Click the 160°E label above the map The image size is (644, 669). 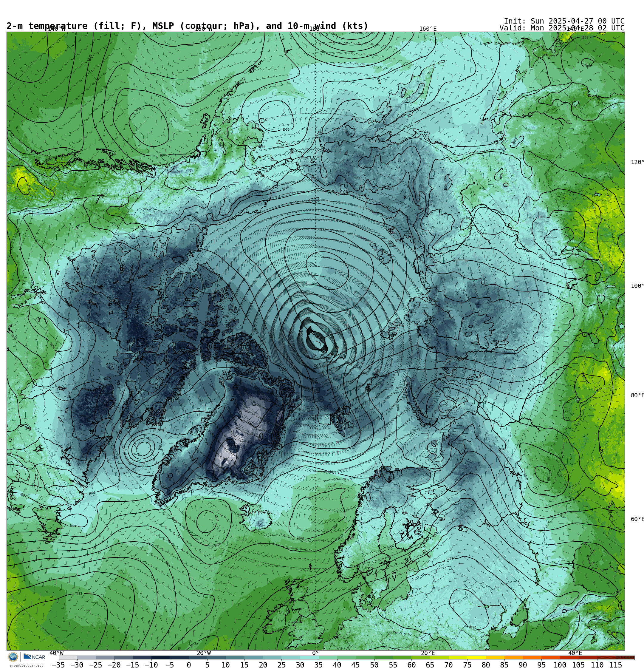coord(428,29)
